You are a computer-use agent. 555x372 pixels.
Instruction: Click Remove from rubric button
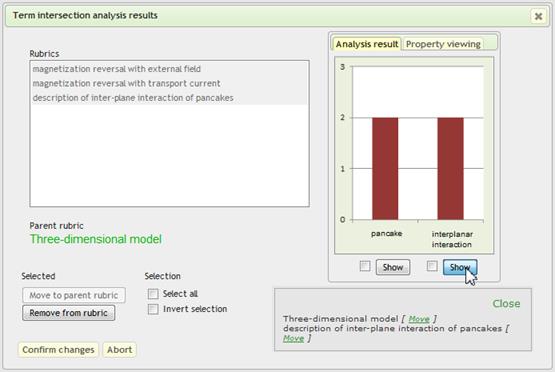pos(68,313)
